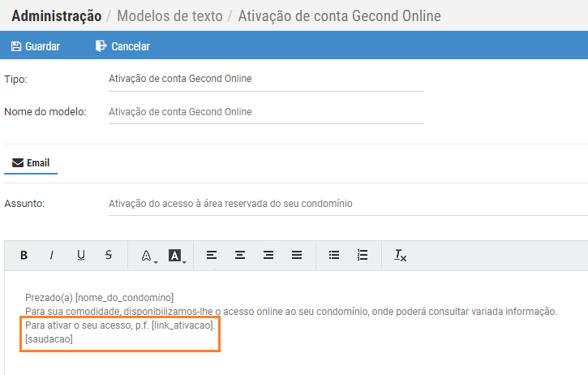Click the line 'Prezado(a) [nome_do_condomino]'
Screen dimensions: 588x375
100,298
